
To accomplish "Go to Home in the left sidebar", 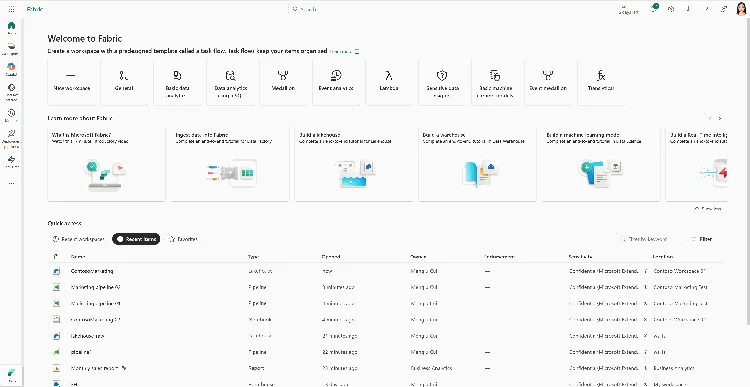I will tap(11, 28).
